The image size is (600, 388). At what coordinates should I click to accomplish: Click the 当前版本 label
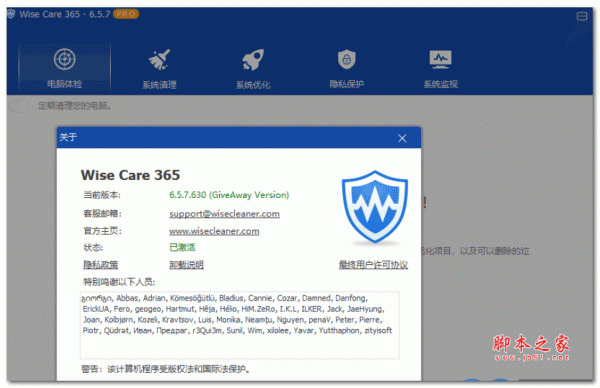pyautogui.click(x=102, y=195)
